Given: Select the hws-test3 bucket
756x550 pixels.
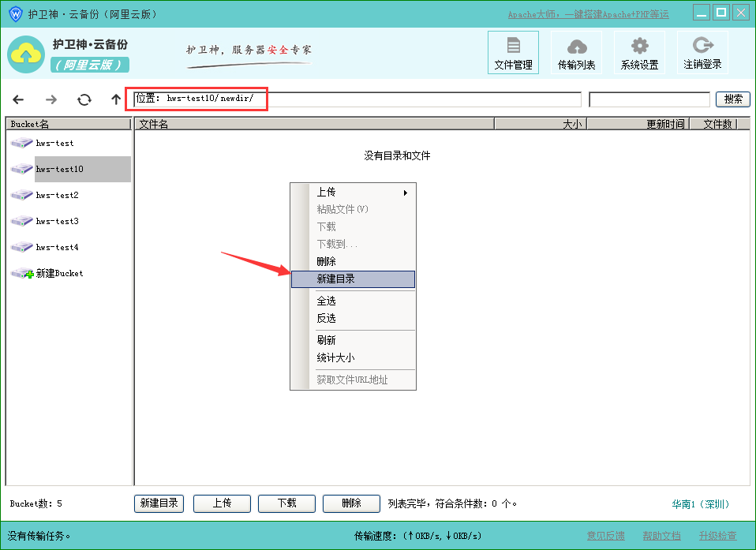Looking at the screenshot, I should click(x=57, y=221).
